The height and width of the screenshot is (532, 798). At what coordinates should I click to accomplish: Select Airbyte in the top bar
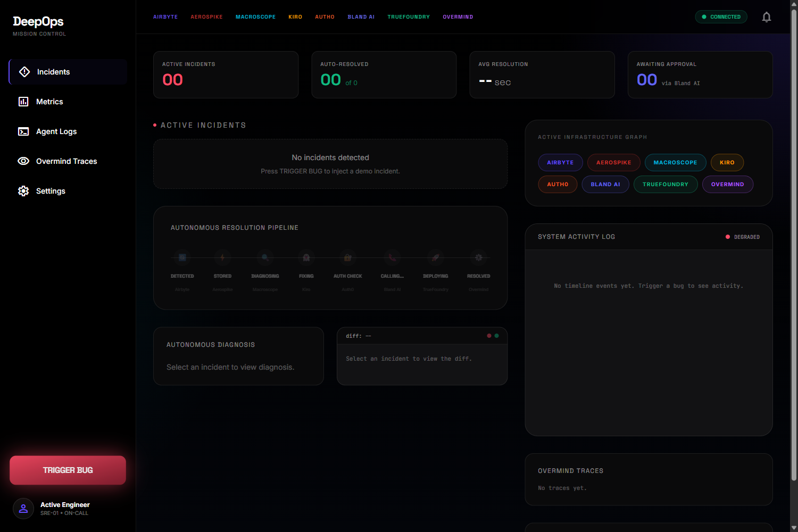(x=165, y=17)
